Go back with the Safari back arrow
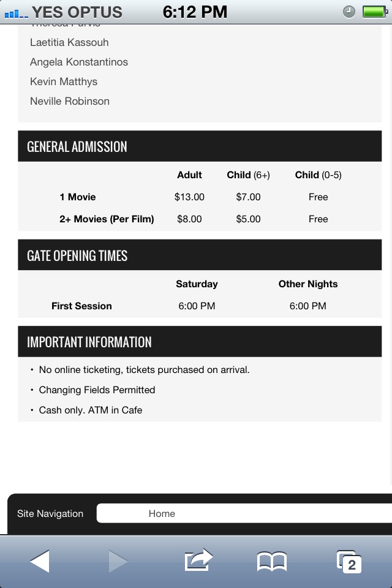This screenshot has width=392, height=588. (40, 561)
